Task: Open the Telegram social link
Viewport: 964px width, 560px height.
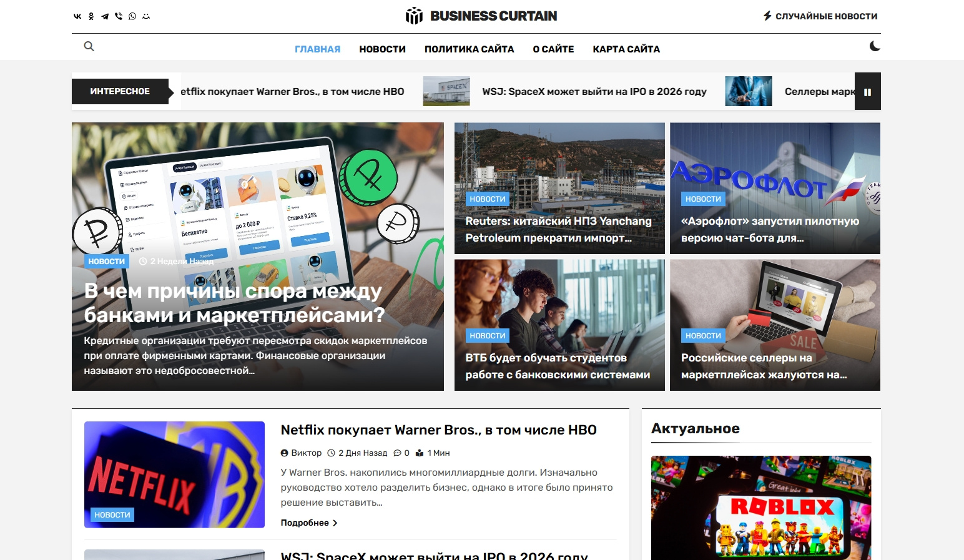Action: point(105,16)
